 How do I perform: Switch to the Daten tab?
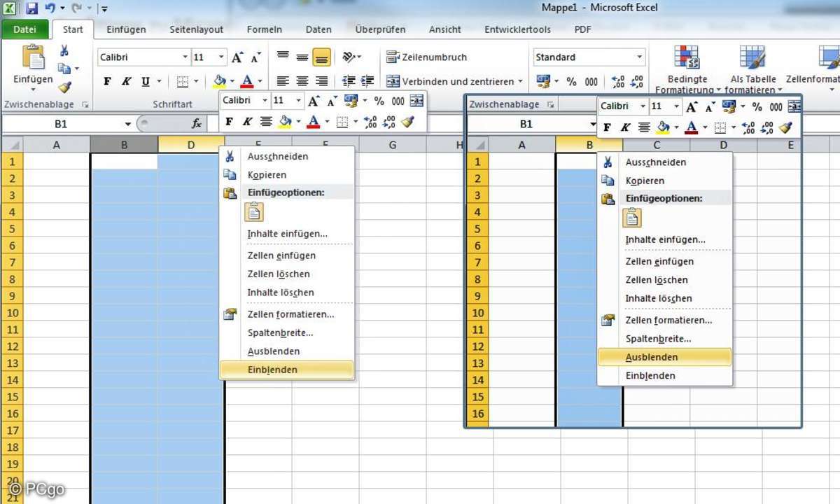coord(318,29)
